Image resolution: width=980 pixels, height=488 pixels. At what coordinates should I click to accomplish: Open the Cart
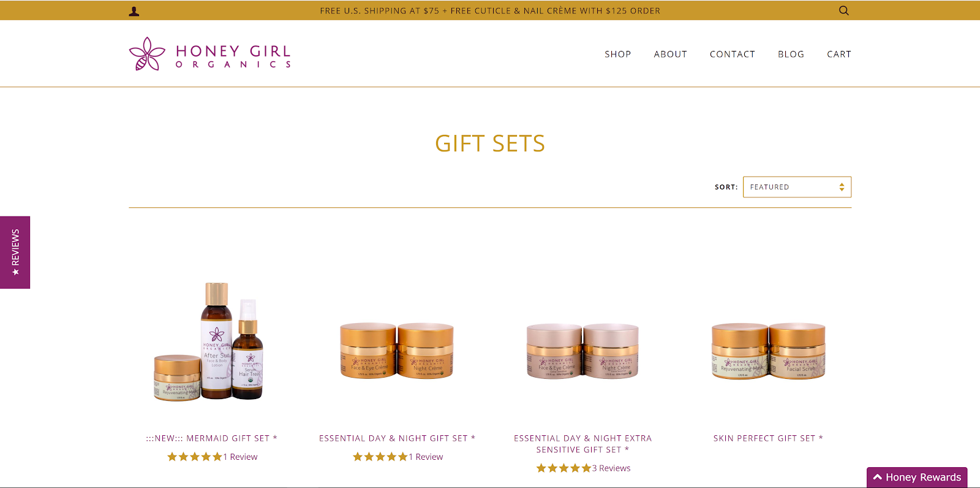click(x=839, y=54)
